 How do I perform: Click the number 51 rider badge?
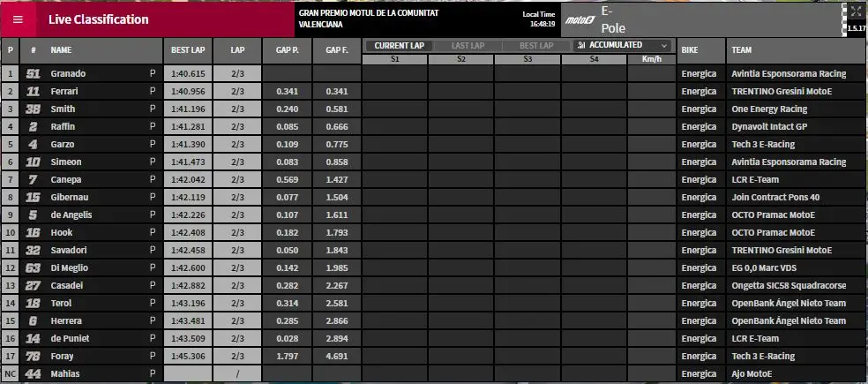(34, 73)
